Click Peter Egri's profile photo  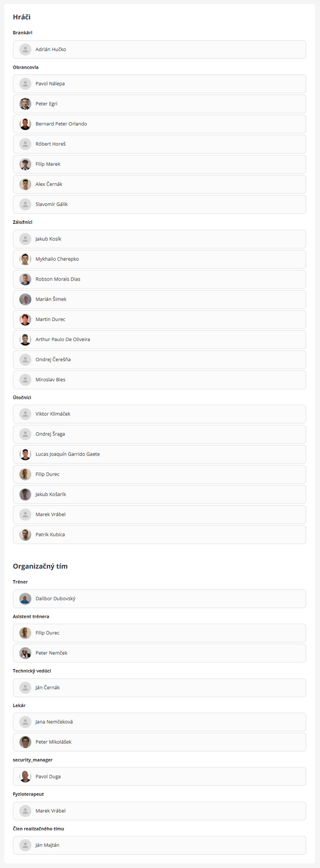pyautogui.click(x=25, y=104)
